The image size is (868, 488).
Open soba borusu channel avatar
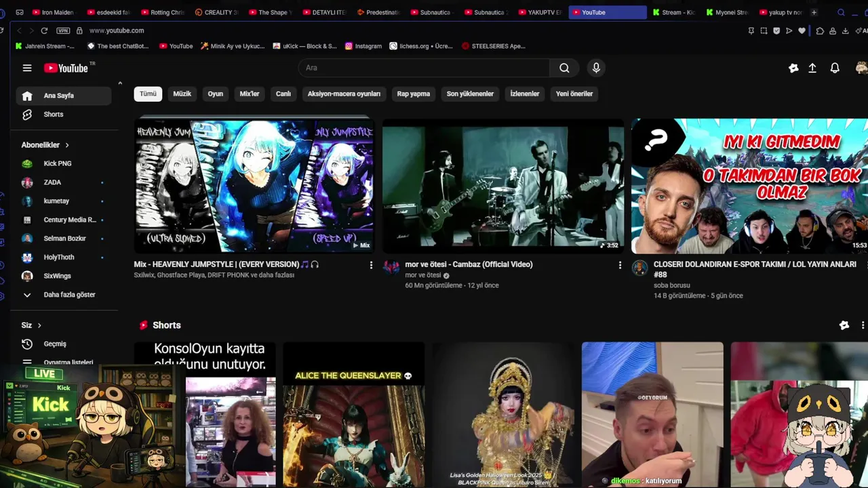click(639, 268)
